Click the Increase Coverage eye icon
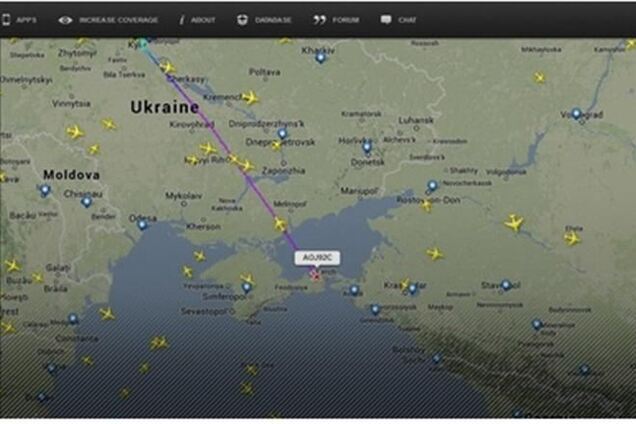This screenshot has height=424, width=636. [x=65, y=20]
